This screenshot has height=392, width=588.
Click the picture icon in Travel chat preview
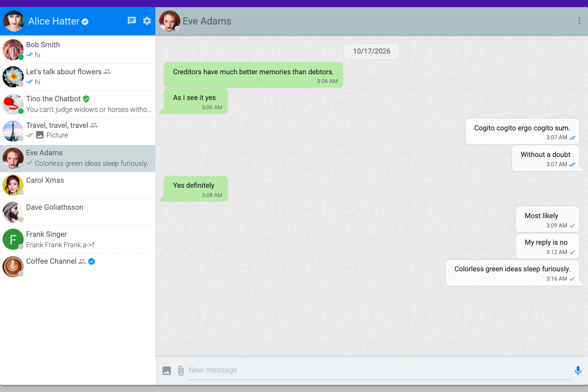point(40,135)
